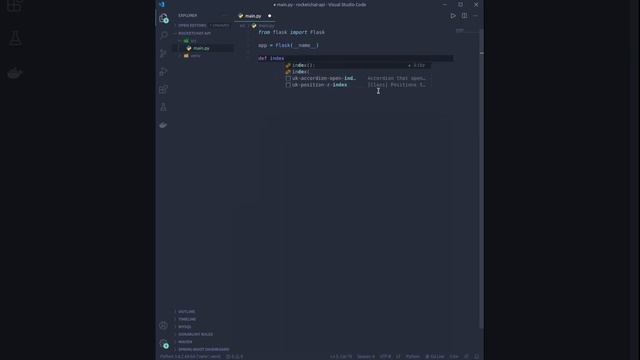The image size is (640, 360).
Task: Run the Python file with play button
Action: coord(453,16)
